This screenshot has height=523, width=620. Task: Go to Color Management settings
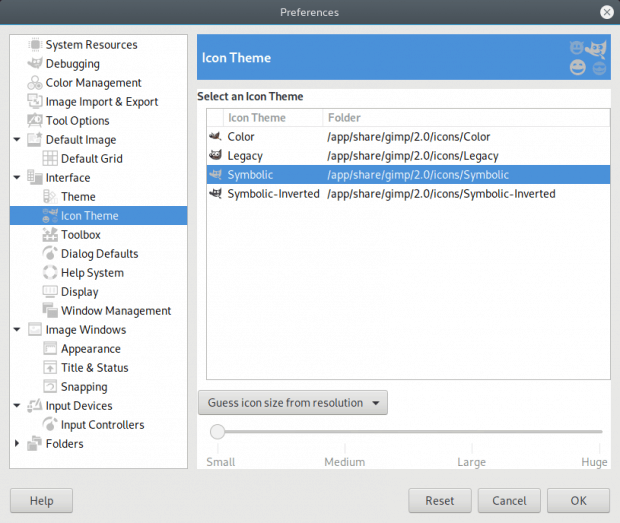click(x=93, y=83)
